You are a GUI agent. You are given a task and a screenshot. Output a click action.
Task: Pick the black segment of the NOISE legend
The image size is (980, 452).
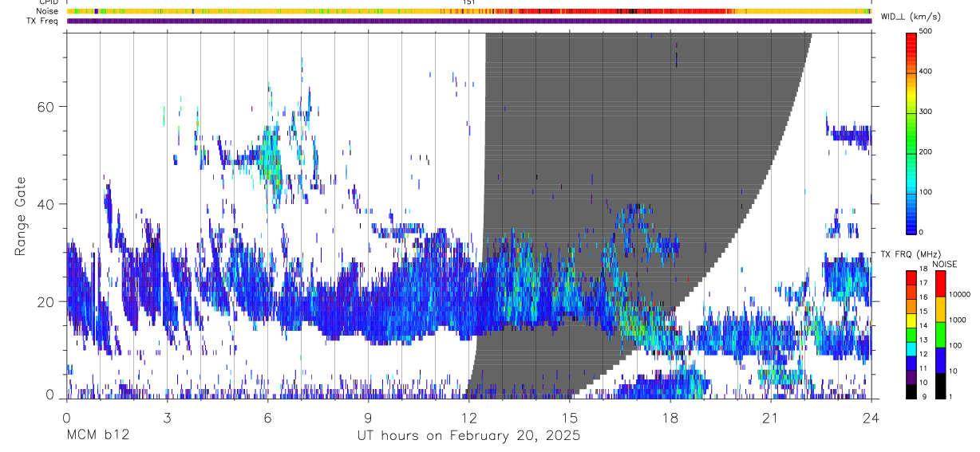[940, 386]
